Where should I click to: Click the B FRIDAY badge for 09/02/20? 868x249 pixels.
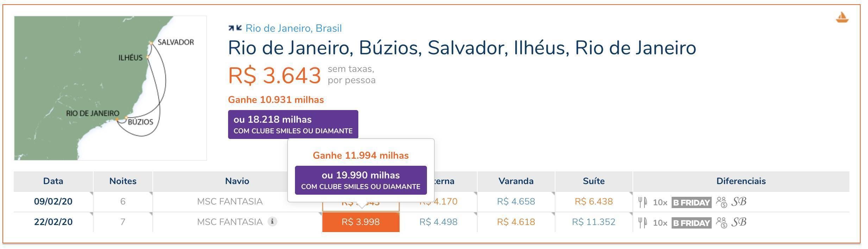(691, 202)
